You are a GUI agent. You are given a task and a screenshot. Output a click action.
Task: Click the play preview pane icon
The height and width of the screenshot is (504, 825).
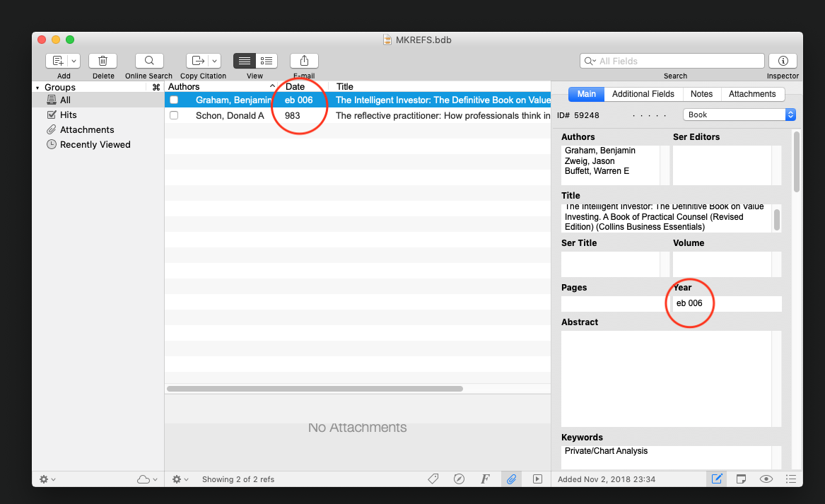[537, 479]
